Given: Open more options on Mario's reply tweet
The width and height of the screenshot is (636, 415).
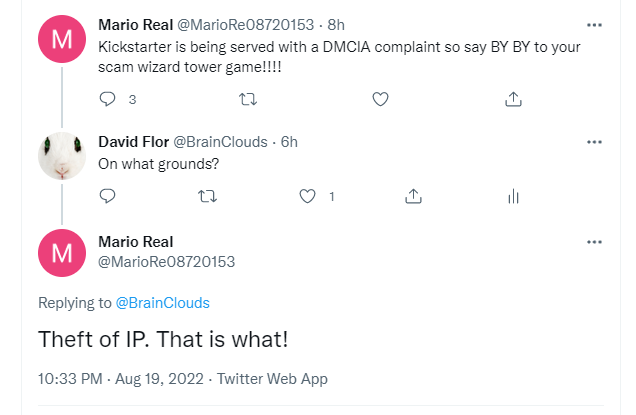Looking at the screenshot, I should click(595, 242).
